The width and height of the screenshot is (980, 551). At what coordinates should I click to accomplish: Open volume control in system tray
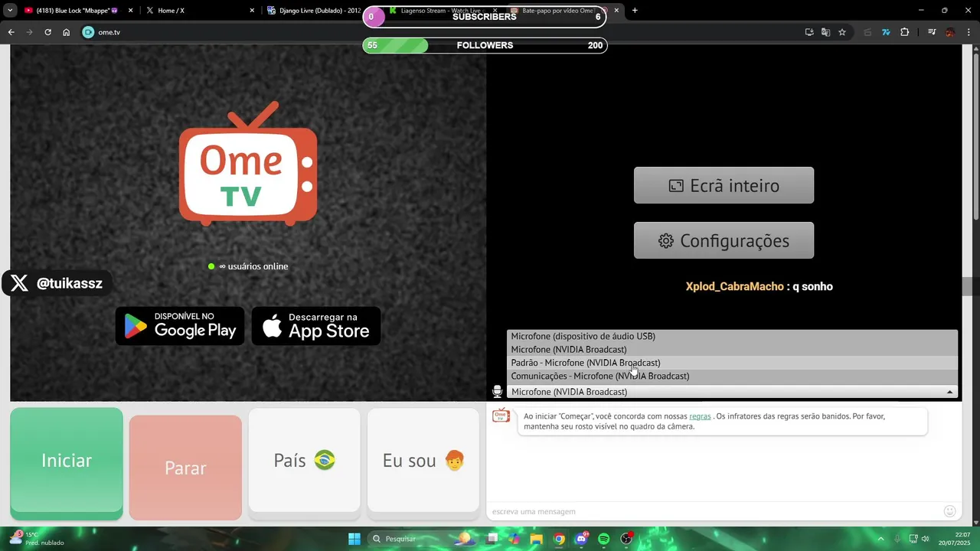pos(926,539)
